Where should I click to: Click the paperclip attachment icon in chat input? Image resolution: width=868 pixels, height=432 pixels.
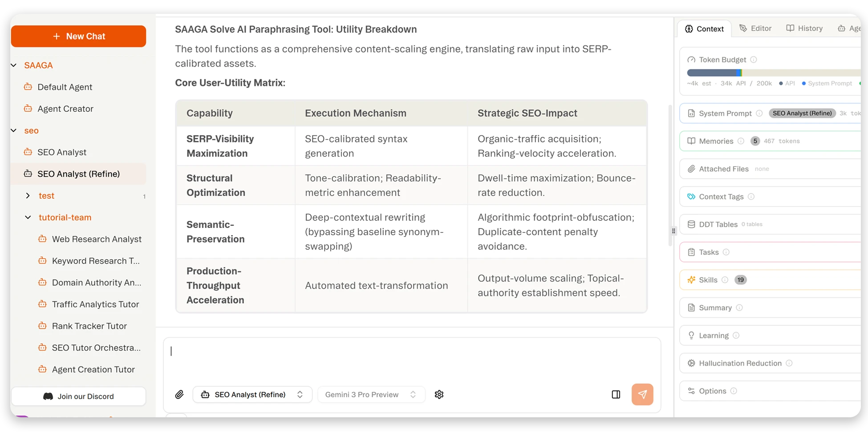click(180, 394)
